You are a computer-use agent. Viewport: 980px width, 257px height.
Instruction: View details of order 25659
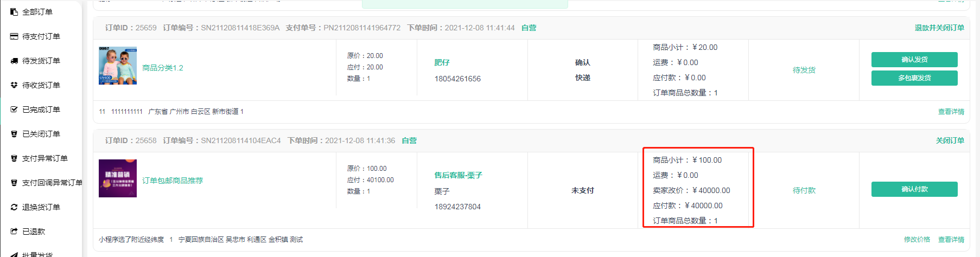tap(951, 112)
